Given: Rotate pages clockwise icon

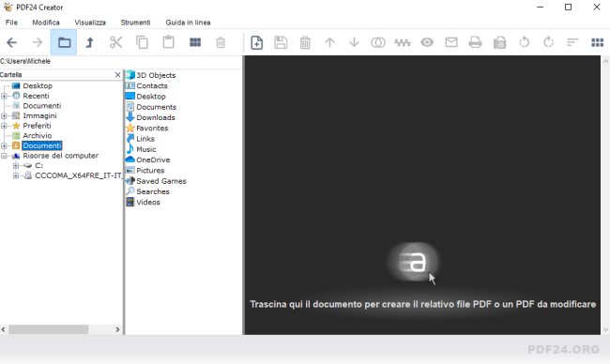Looking at the screenshot, I should pos(549,42).
